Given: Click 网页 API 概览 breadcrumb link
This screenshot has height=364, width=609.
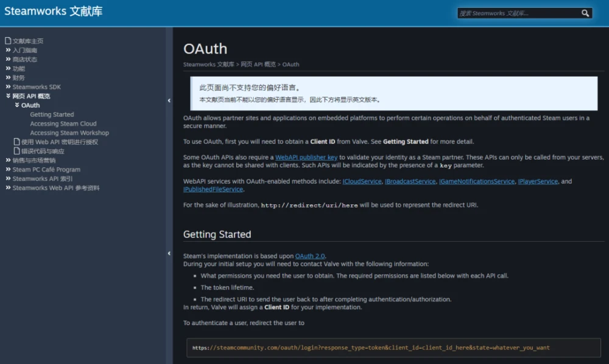Looking at the screenshot, I should point(258,65).
